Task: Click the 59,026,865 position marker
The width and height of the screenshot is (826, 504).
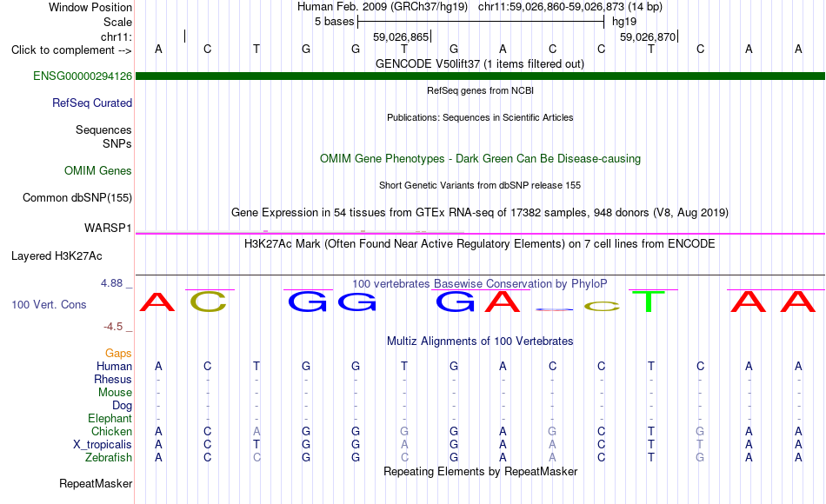Action: click(401, 36)
